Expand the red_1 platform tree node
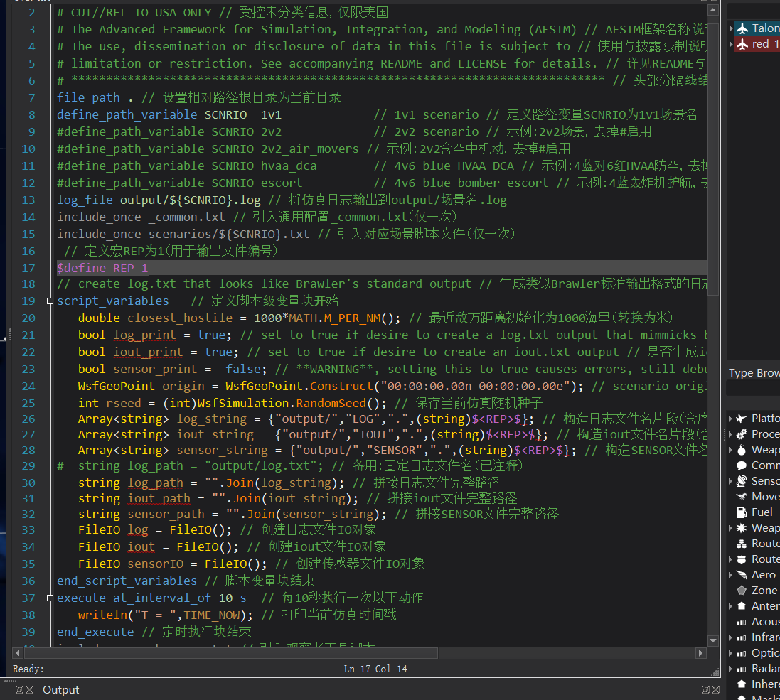This screenshot has height=700, width=780. [x=731, y=44]
